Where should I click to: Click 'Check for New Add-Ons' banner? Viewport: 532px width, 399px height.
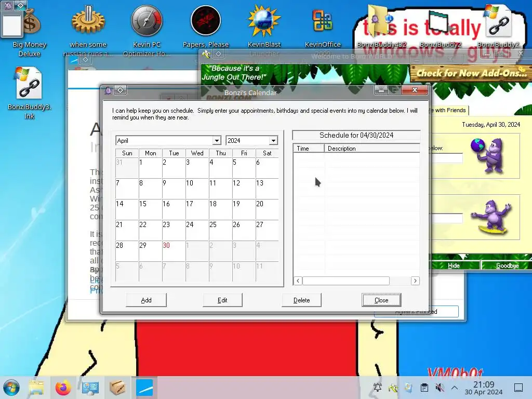click(471, 73)
